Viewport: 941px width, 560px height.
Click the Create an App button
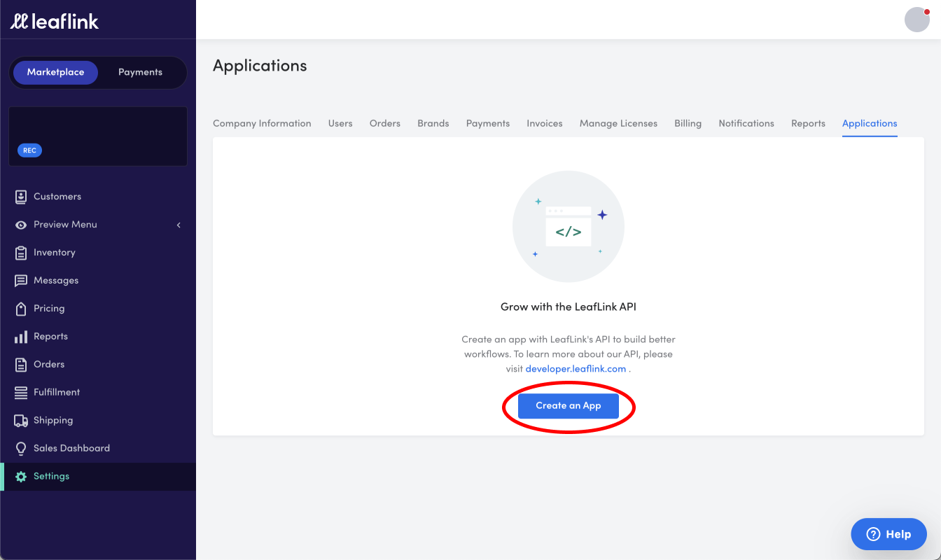569,406
